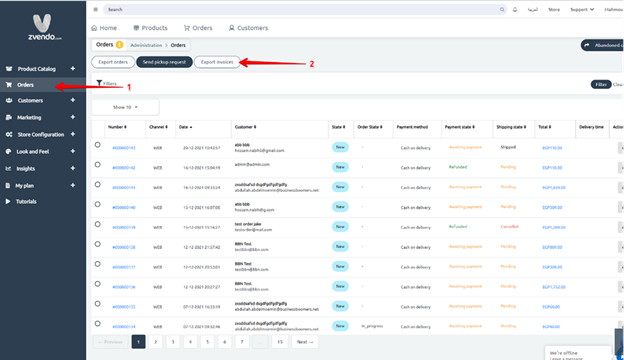Select the radio for order #000000137

(98, 264)
